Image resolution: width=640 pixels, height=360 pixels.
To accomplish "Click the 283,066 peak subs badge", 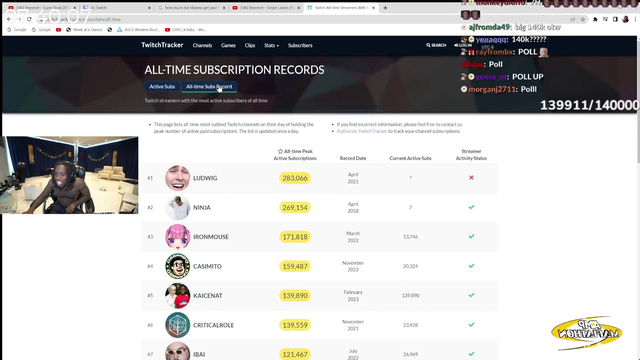I will [x=295, y=178].
